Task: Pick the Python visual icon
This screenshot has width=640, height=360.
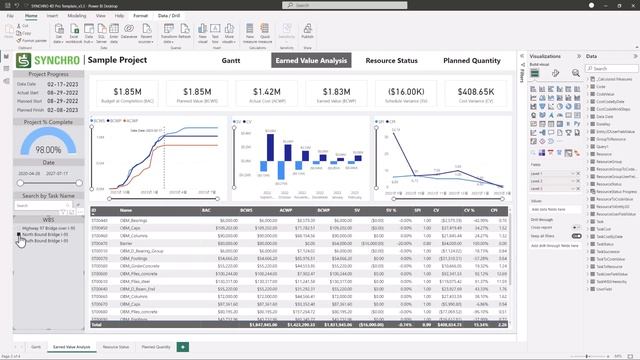Action: click(x=577, y=124)
